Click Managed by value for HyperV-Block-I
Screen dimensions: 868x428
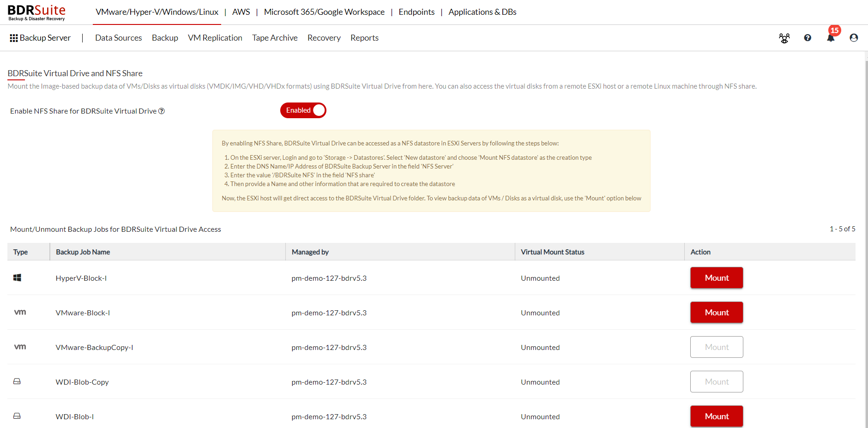(329, 278)
